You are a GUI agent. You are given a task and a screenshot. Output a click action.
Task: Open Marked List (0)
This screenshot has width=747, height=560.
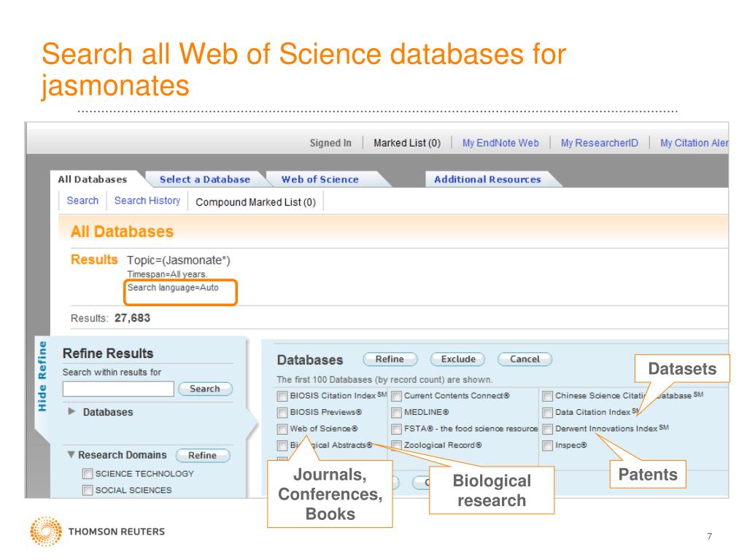pyautogui.click(x=407, y=143)
